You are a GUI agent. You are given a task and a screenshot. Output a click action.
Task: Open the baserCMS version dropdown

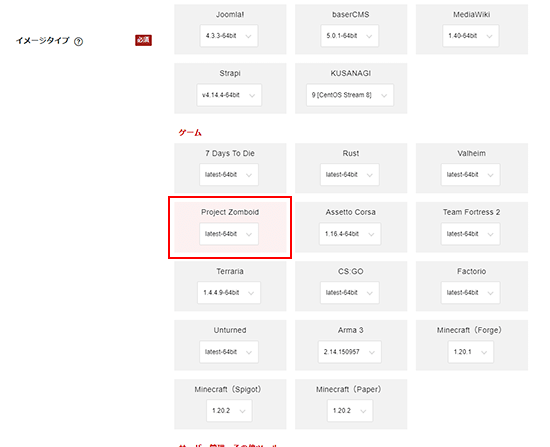point(349,36)
